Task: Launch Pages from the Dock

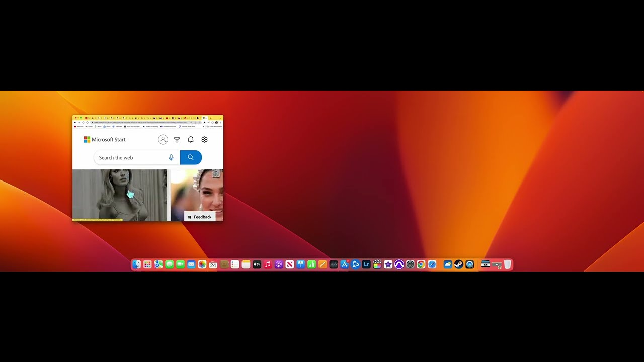Action: [x=323, y=264]
